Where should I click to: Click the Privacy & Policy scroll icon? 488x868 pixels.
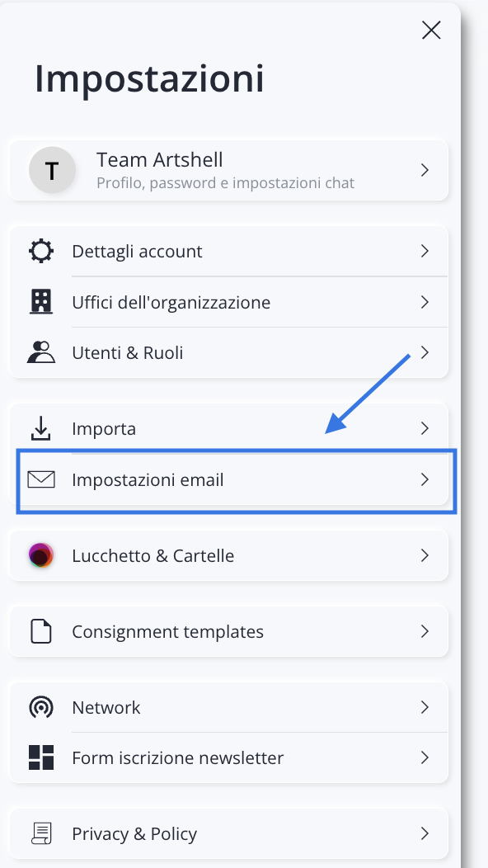[40, 833]
